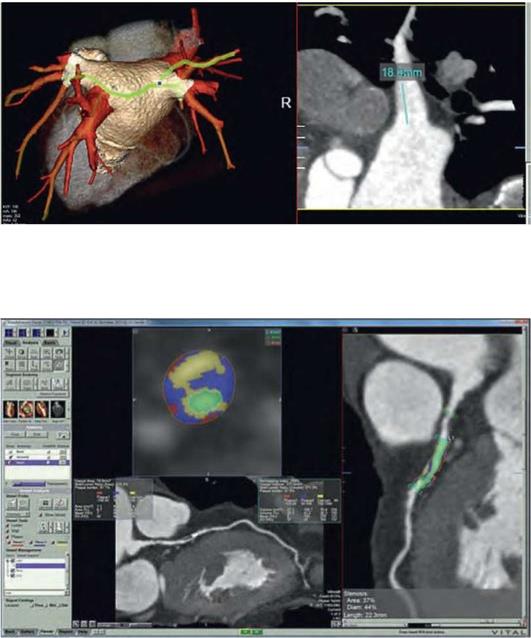This screenshot has height=638, width=531.
Task: Toggle the yellow-labeled plaque checkbox
Action: (53, 542)
